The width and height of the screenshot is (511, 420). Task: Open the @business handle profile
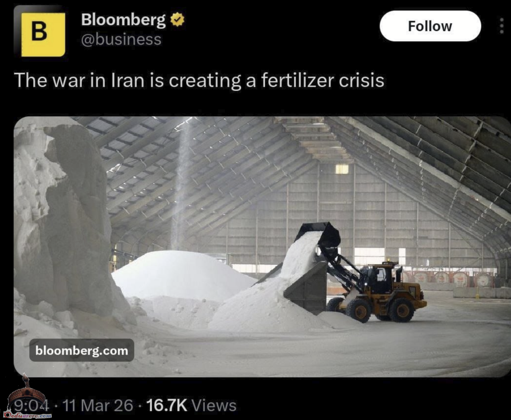tap(121, 40)
